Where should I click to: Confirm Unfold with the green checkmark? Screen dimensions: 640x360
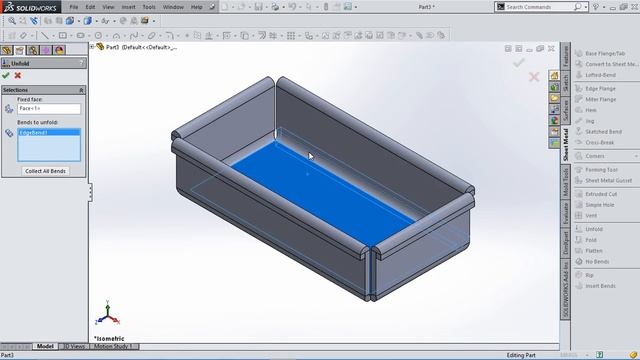(6, 76)
